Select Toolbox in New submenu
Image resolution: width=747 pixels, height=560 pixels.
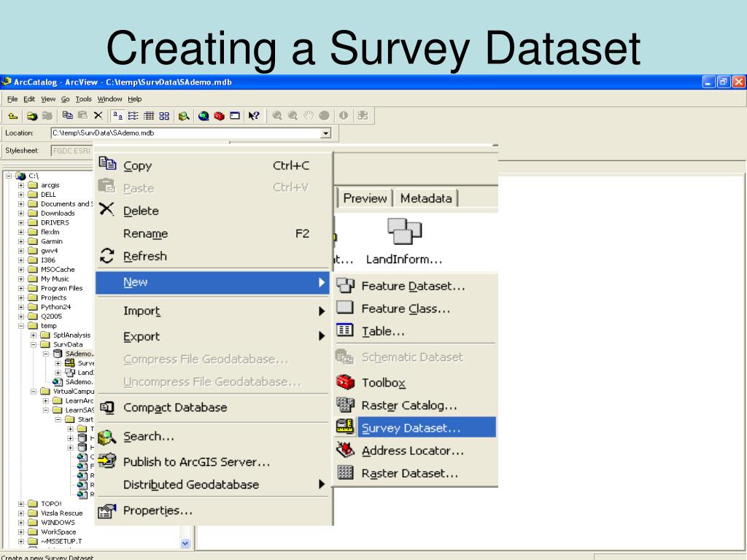(415, 382)
